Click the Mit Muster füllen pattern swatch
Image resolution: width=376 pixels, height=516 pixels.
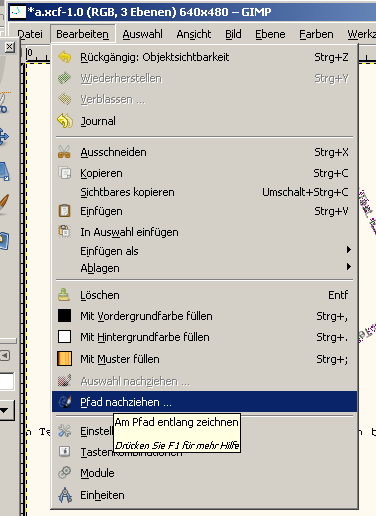[x=64, y=359]
